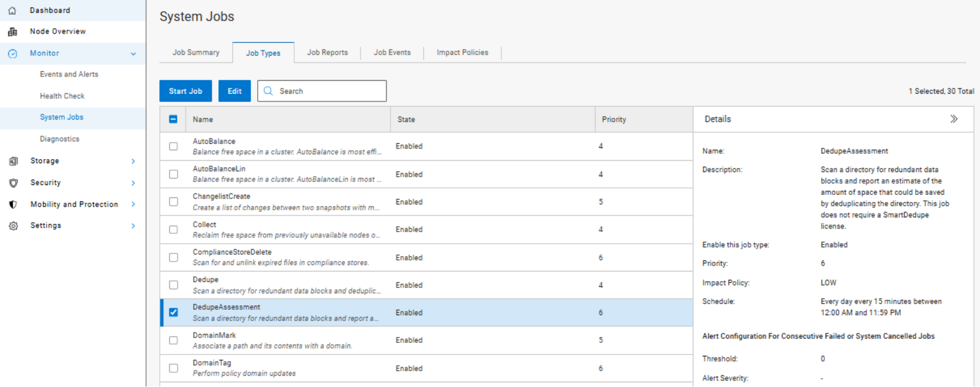Click the Storage disk icon

pos(13,161)
